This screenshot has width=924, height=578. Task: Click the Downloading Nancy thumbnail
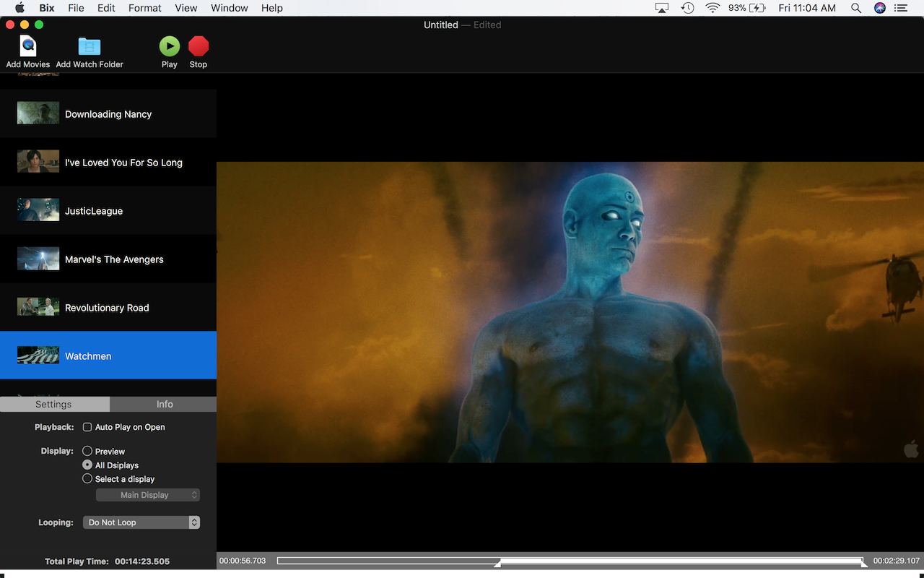(38, 113)
